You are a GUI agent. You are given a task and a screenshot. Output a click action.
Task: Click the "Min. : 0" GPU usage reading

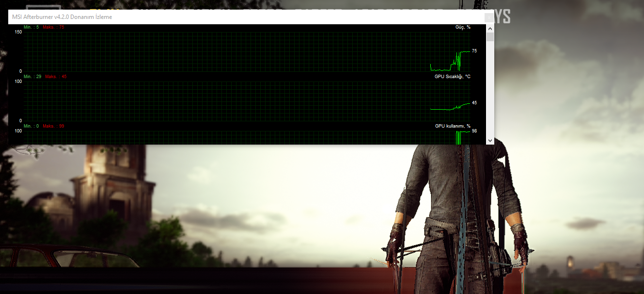click(31, 126)
